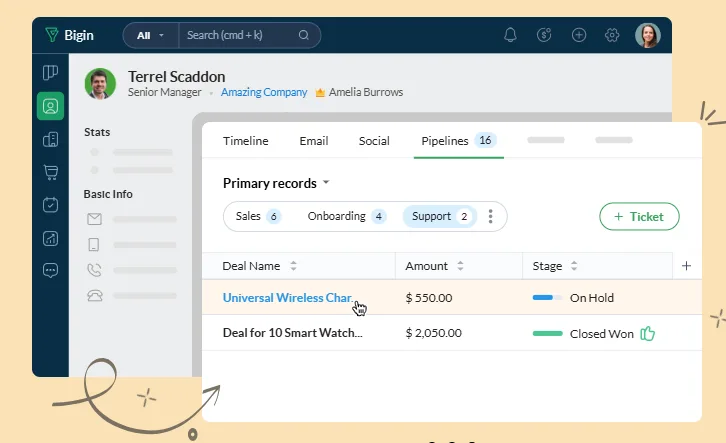The width and height of the screenshot is (726, 443).
Task: Select the Contacts icon in sidebar
Action: click(x=50, y=106)
